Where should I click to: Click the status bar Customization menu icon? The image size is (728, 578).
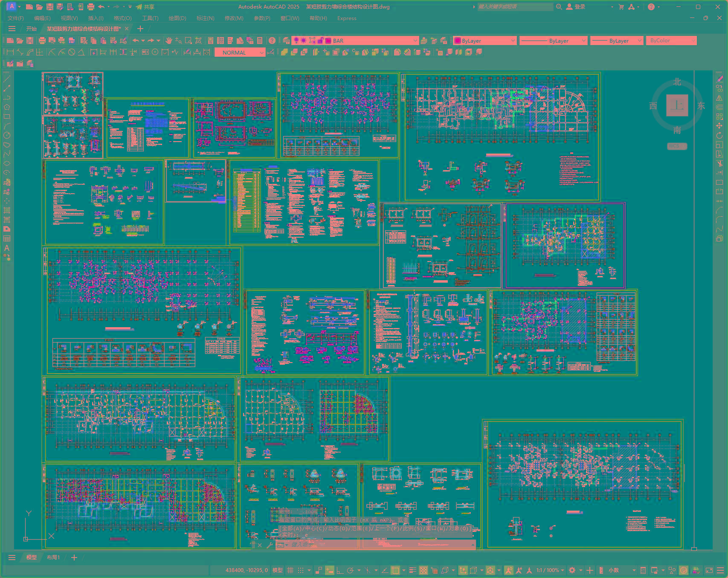[x=720, y=570]
